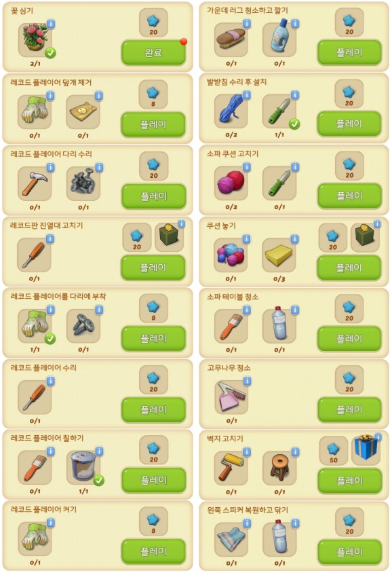Start 가운데 러그 청소하고 깔기 with 플레이
Screen dimensions: 392x573
[349, 53]
